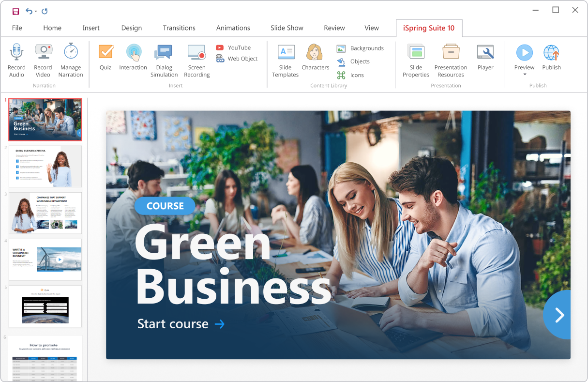Screen dimensions: 588x382
Task: Open the Icons content library
Action: (x=354, y=75)
